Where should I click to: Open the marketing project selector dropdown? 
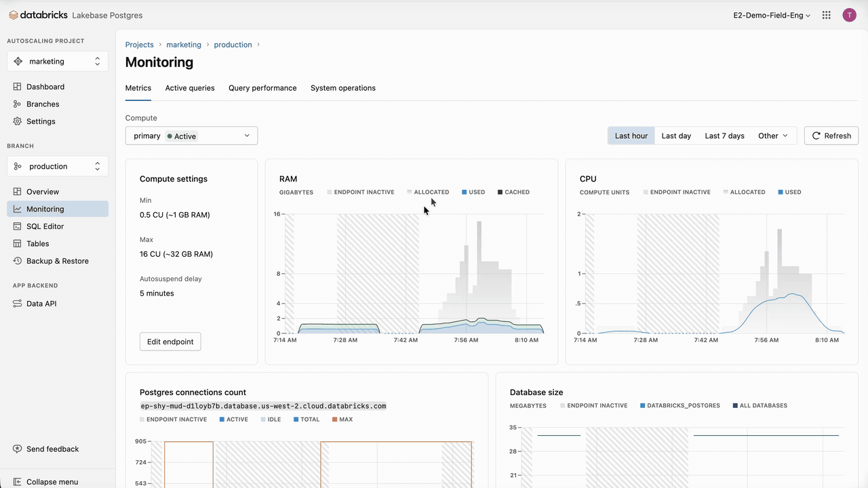pos(58,61)
